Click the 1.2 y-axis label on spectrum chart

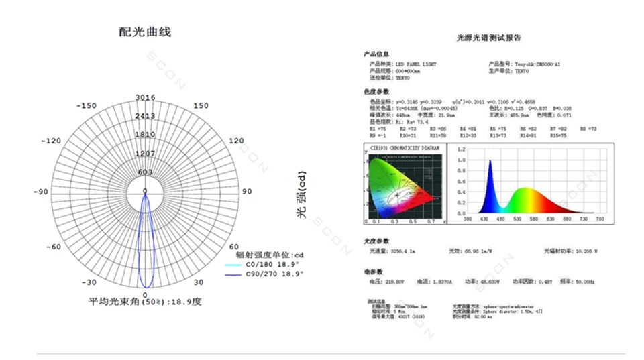point(462,149)
